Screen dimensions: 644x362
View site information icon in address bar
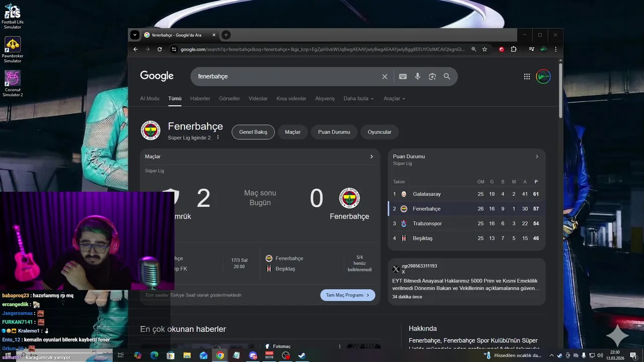coord(174,49)
